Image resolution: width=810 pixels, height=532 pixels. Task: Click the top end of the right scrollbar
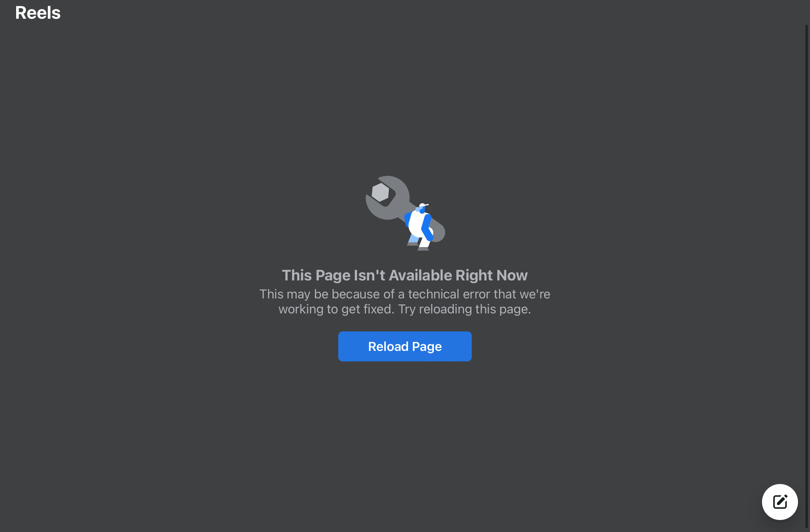[807, 27]
